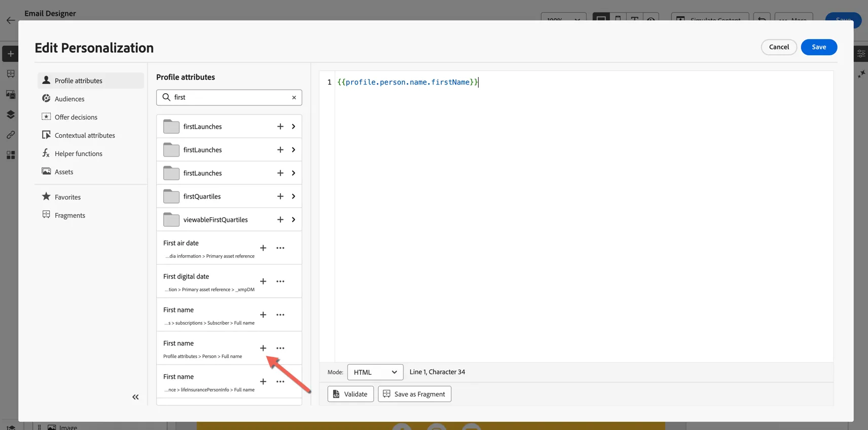This screenshot has height=430, width=868.
Task: Click the plus icon for First air date
Action: pyautogui.click(x=263, y=248)
